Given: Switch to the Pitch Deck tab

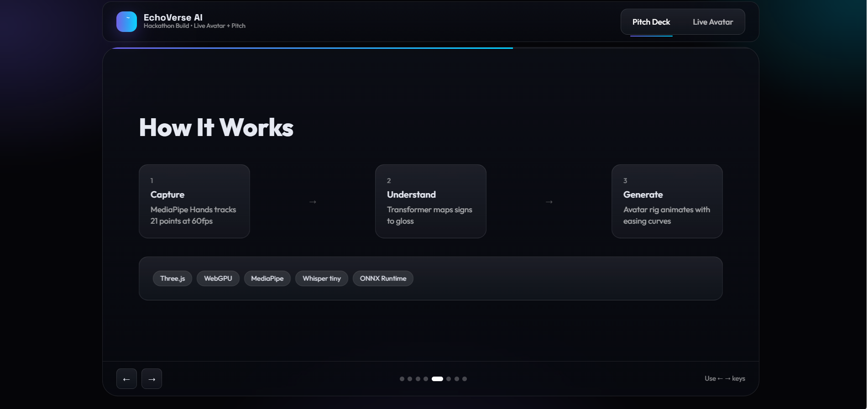Looking at the screenshot, I should coord(651,22).
